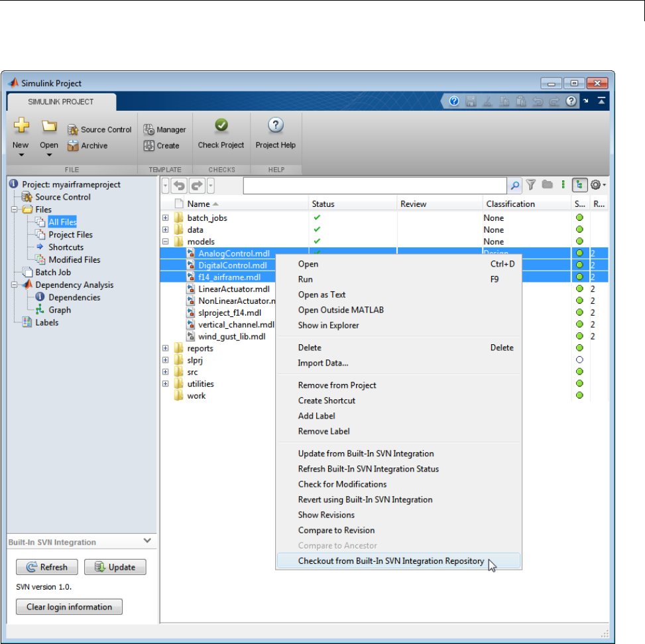Open the Open dropdown arrow
Image resolution: width=645 pixels, height=644 pixels.
(49, 155)
